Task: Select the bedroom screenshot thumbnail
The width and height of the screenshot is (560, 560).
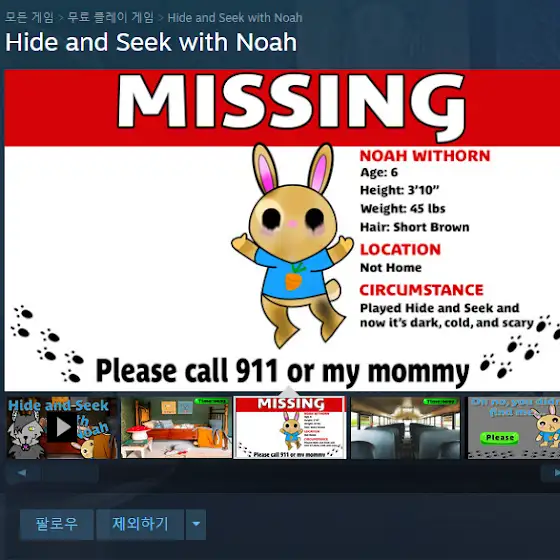Action: (176, 428)
